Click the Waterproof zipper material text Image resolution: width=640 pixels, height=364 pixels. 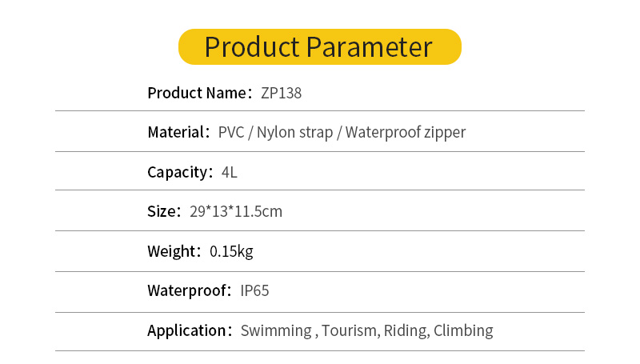[x=405, y=132]
